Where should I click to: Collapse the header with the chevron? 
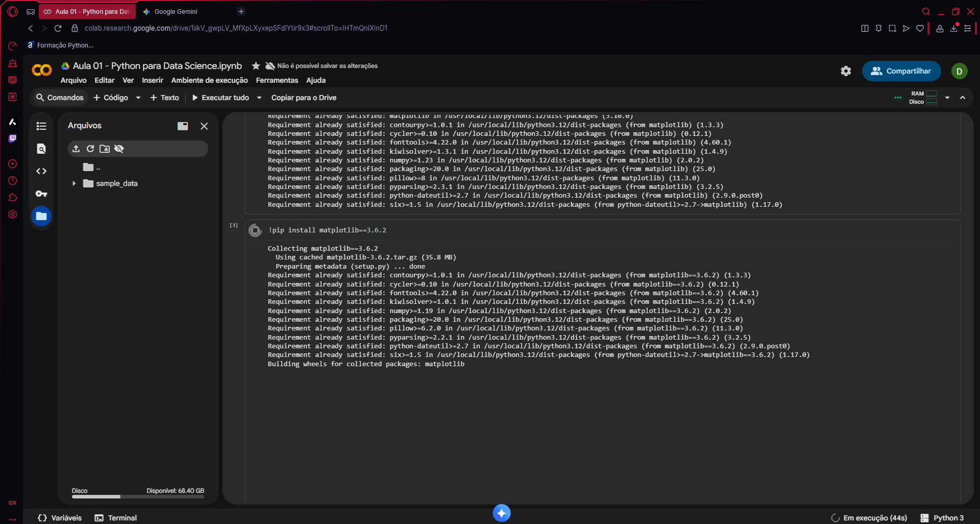click(x=963, y=98)
